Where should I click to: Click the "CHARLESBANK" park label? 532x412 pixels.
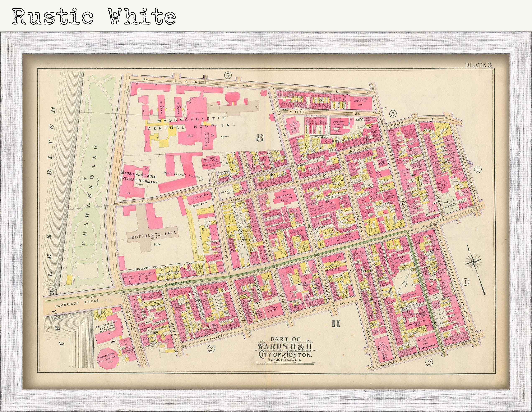pyautogui.click(x=89, y=194)
